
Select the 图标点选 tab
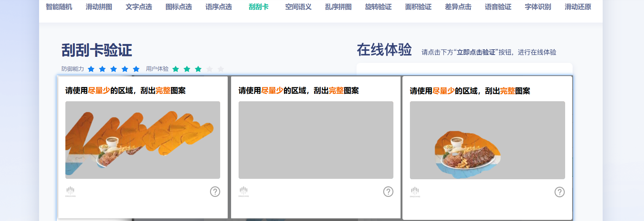[178, 7]
